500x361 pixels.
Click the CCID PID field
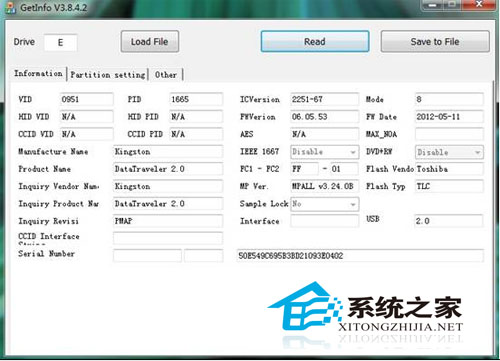[x=196, y=134]
